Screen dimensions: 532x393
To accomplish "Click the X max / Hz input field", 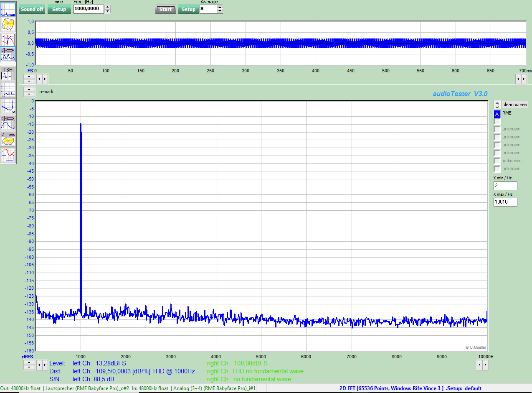I will (x=505, y=202).
